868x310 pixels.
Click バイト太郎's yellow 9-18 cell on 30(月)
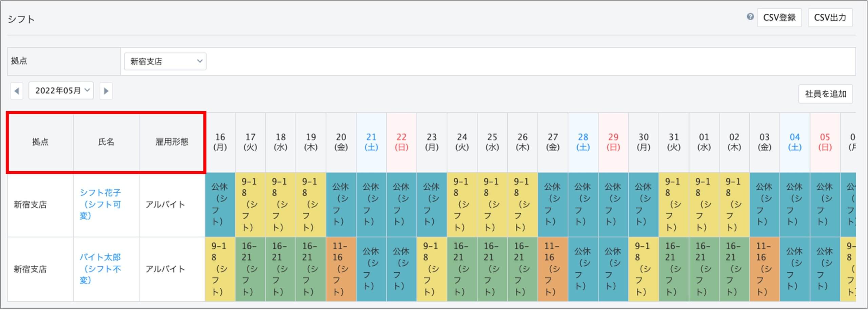pos(643,269)
